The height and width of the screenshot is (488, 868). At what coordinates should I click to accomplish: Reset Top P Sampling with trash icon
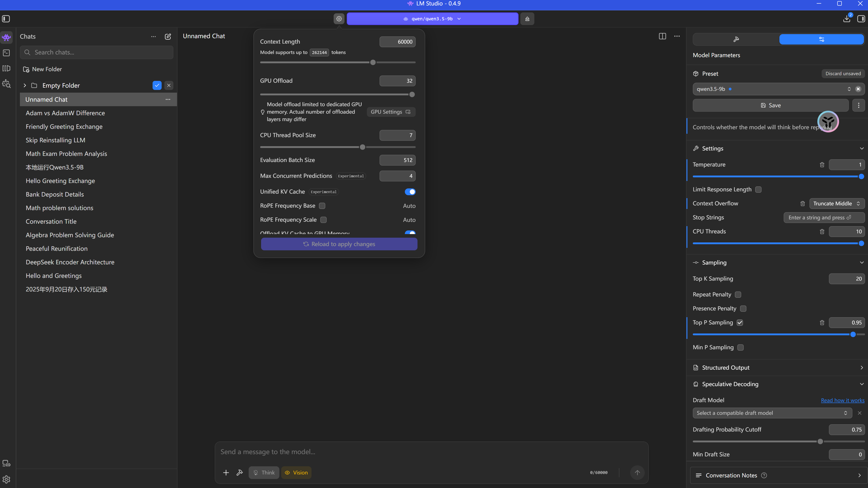822,323
